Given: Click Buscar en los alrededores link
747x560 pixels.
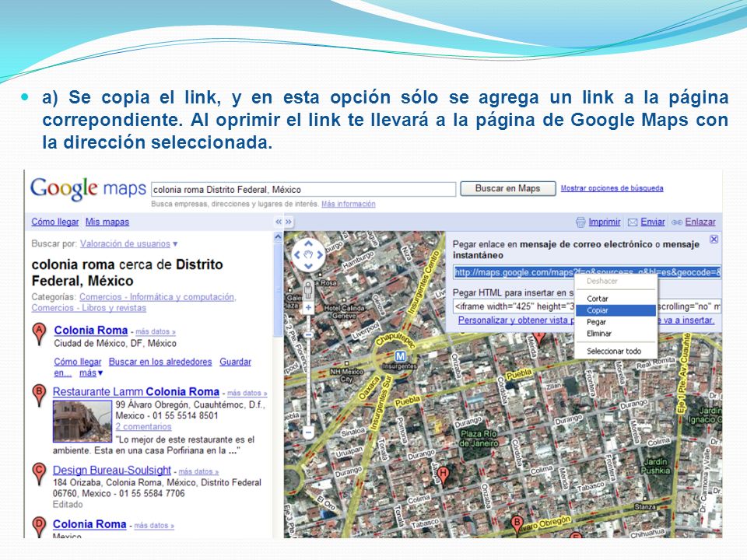Looking at the screenshot, I should (160, 362).
